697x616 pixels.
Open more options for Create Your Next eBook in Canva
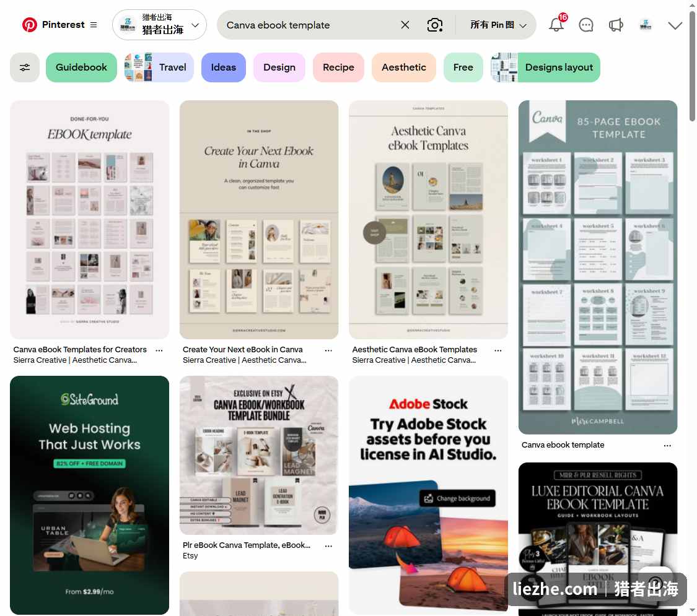coord(328,350)
